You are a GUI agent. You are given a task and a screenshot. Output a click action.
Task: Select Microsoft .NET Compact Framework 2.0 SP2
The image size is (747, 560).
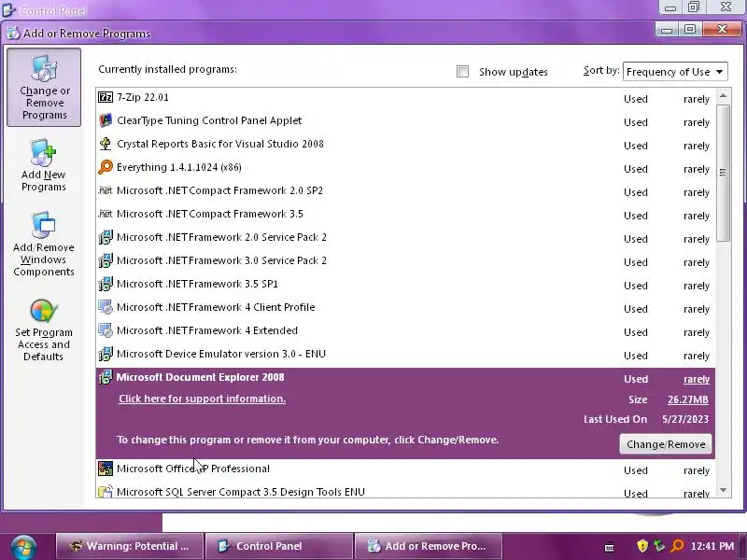coord(405,191)
